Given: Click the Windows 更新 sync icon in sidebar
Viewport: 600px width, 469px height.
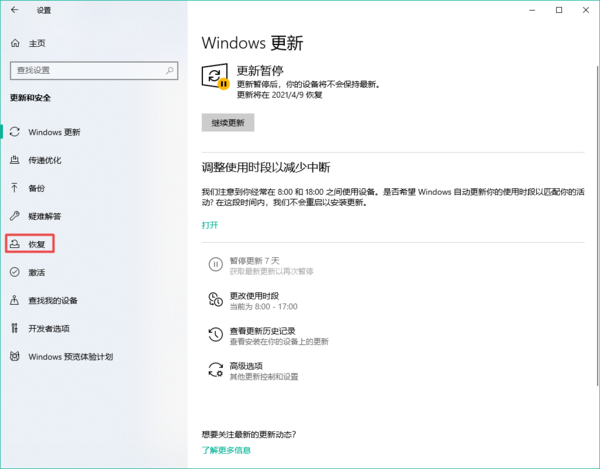Looking at the screenshot, I should 15,132.
